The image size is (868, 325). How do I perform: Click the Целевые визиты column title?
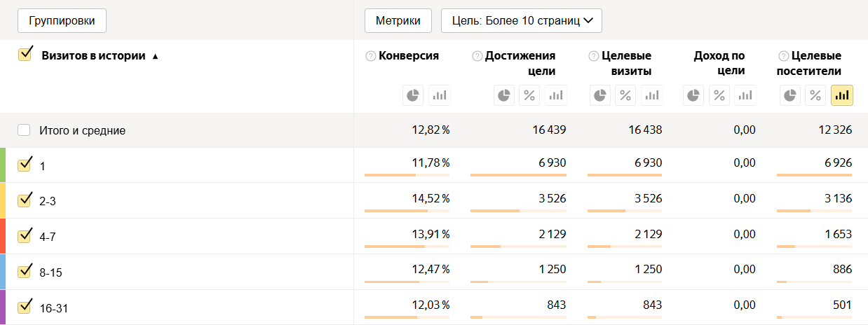tap(626, 63)
